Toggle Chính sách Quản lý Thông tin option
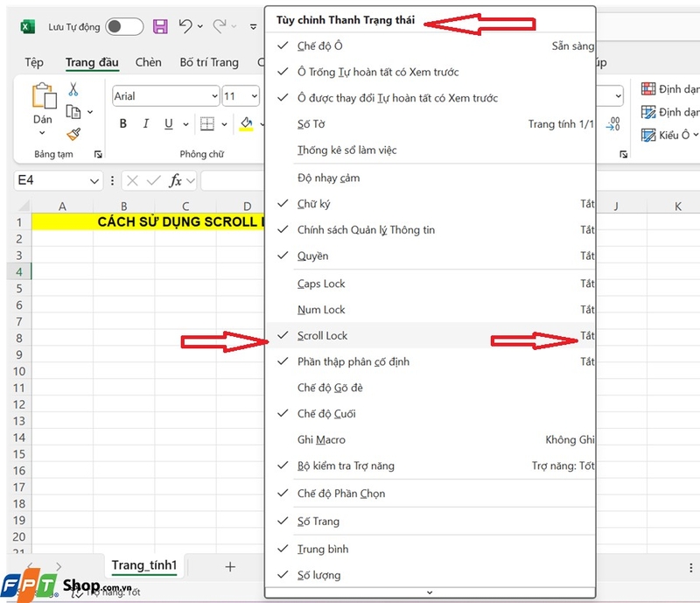 tap(430, 229)
